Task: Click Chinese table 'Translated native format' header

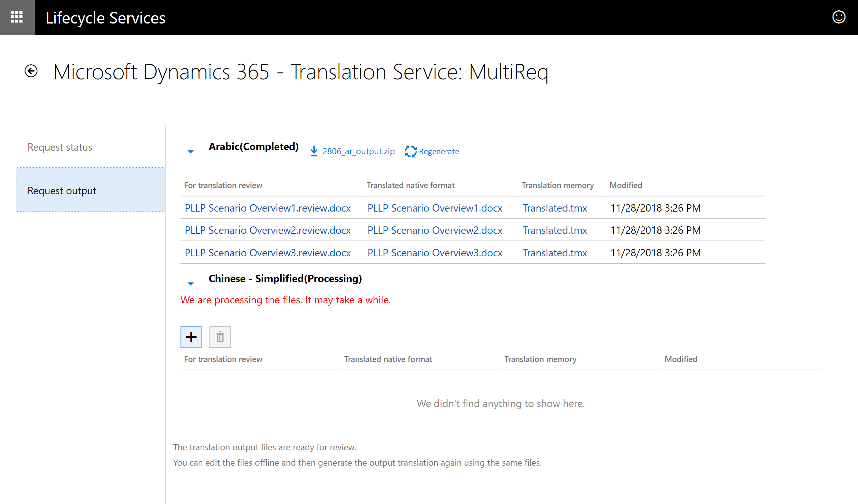Action: click(388, 359)
